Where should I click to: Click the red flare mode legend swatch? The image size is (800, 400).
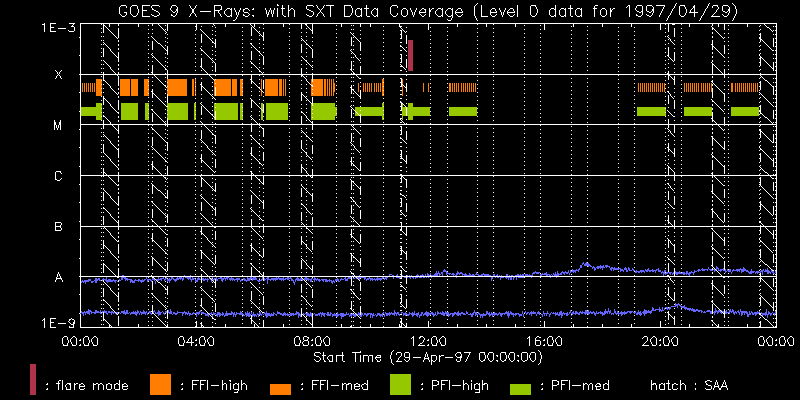point(33,380)
